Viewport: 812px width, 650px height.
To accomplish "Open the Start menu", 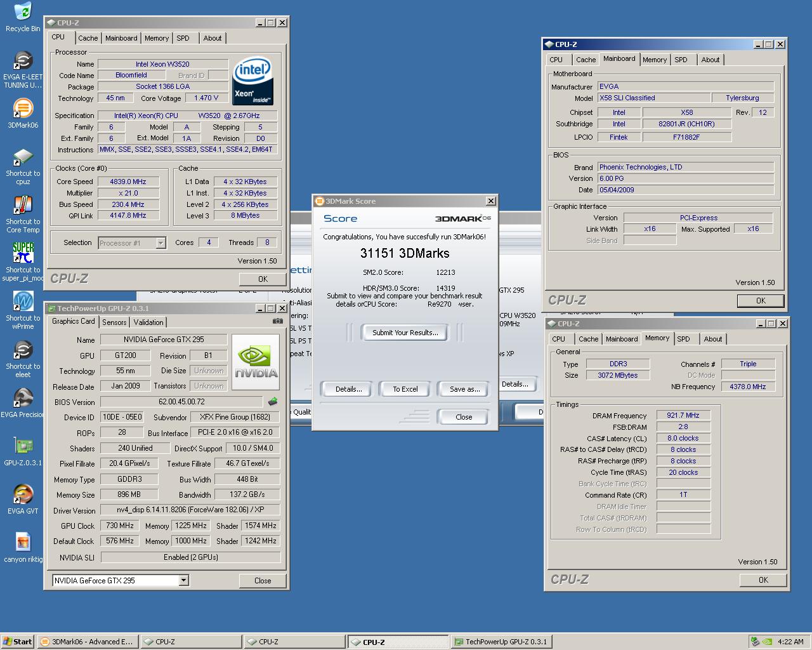I will (17, 642).
